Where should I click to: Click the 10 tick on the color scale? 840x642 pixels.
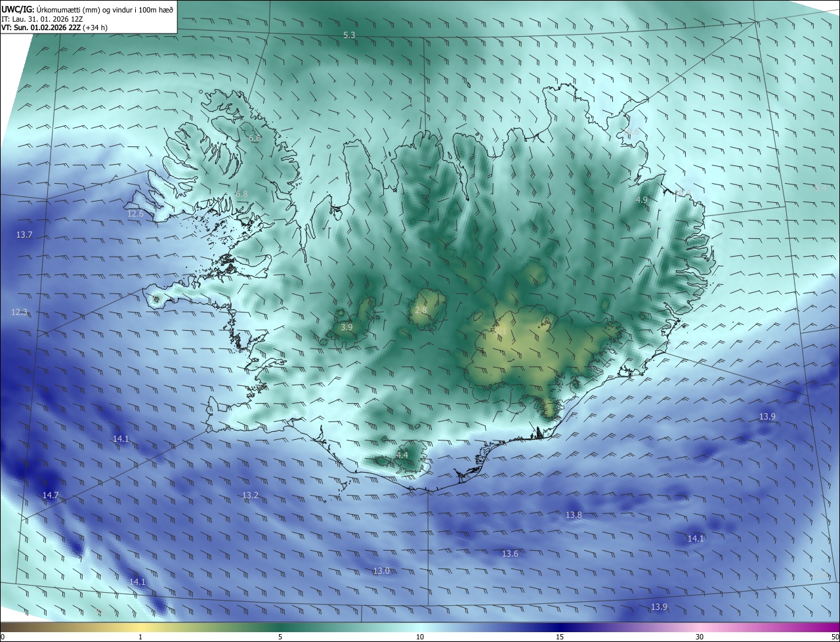tap(420, 637)
